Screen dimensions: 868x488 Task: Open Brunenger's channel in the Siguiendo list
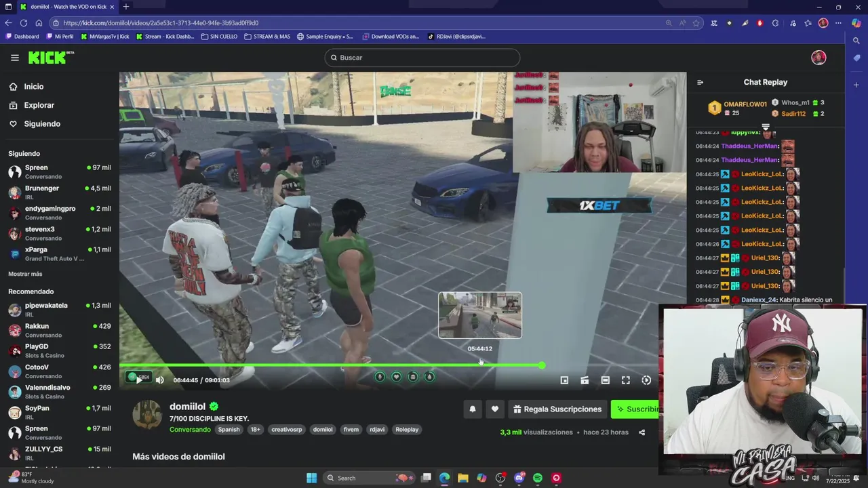tap(60, 192)
